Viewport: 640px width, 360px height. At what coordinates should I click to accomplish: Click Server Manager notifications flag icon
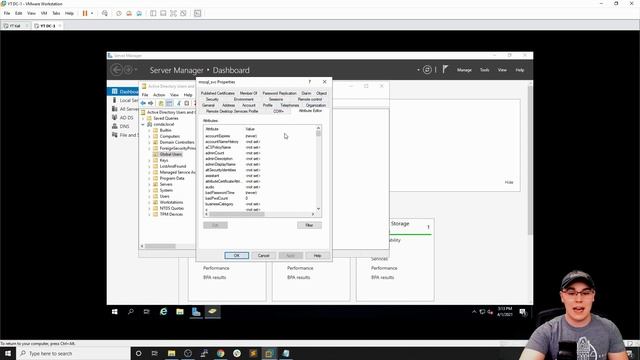[x=445, y=69]
